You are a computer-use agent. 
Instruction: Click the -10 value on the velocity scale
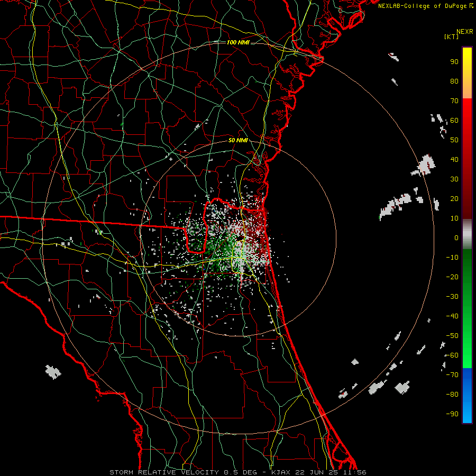click(452, 258)
